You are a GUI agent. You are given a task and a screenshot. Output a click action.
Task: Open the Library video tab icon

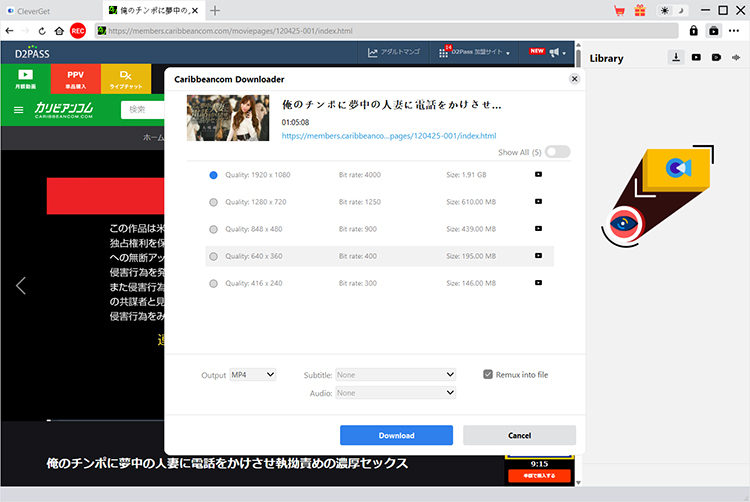pos(696,57)
